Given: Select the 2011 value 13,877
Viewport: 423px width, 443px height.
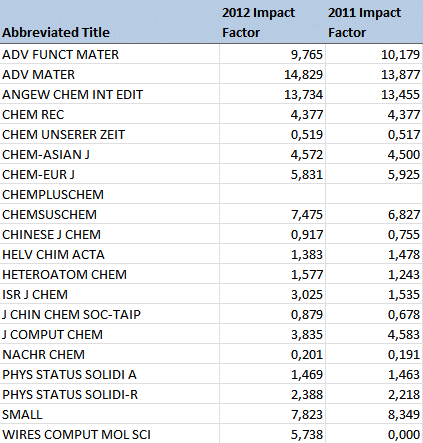Looking at the screenshot, I should click(400, 75).
